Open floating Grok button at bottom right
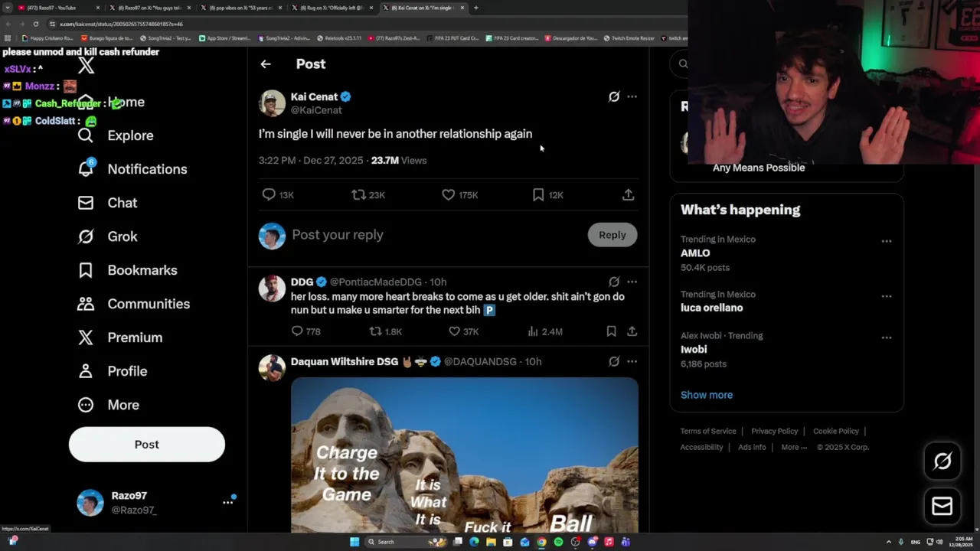The width and height of the screenshot is (980, 551). (942, 461)
